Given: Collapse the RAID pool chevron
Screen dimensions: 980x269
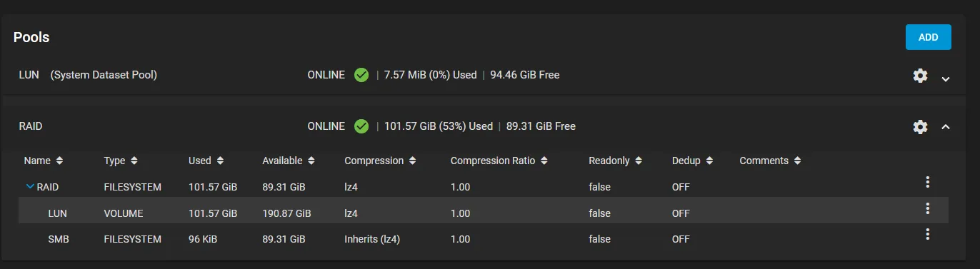Looking at the screenshot, I should click(x=946, y=127).
